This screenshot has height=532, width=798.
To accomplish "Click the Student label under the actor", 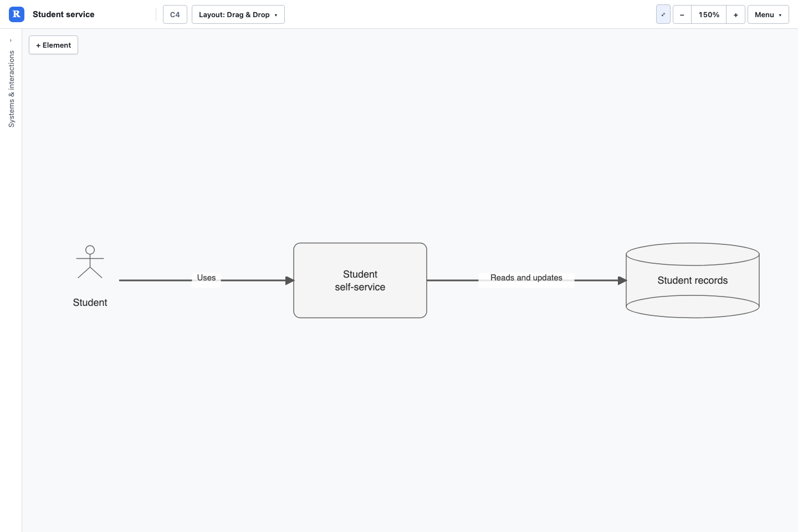I will click(90, 303).
